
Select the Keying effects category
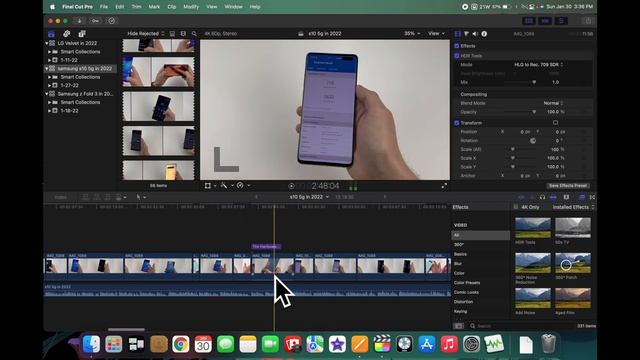click(x=460, y=311)
